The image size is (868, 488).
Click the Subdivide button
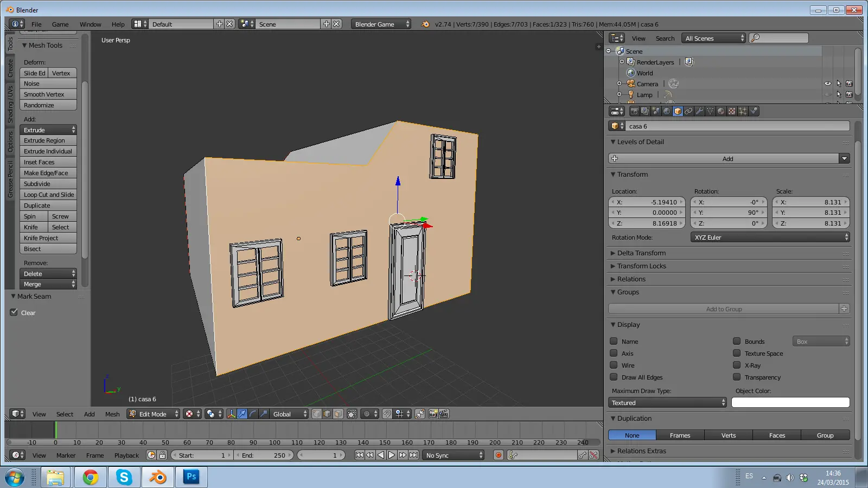click(48, 184)
